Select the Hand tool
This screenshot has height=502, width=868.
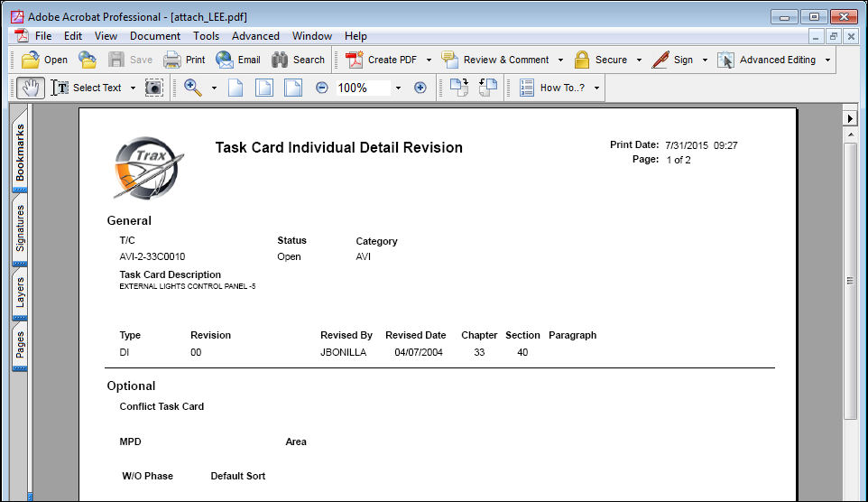[31, 88]
